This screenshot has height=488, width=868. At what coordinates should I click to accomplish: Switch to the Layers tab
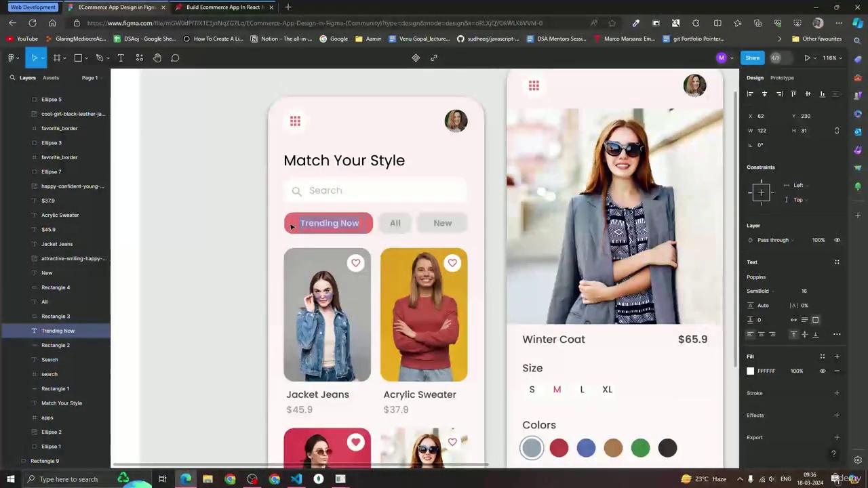pyautogui.click(x=28, y=78)
